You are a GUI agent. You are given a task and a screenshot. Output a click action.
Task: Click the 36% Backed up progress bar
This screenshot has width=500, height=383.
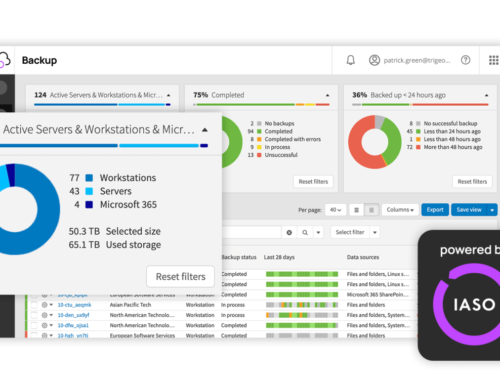(420, 105)
